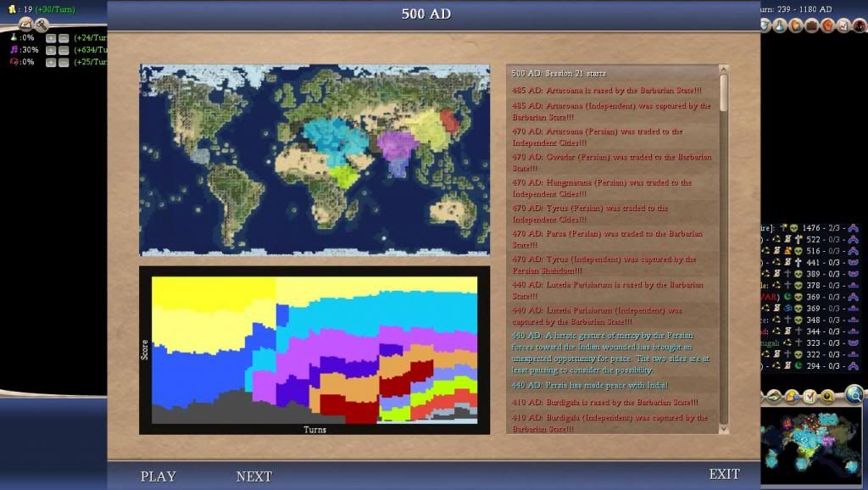Open the civics advisor raised-fist icon
868x490 pixels.
tap(827, 25)
